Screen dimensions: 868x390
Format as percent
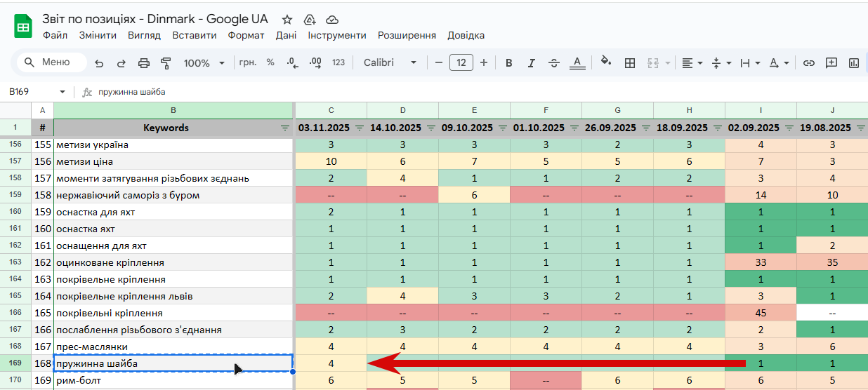point(270,62)
